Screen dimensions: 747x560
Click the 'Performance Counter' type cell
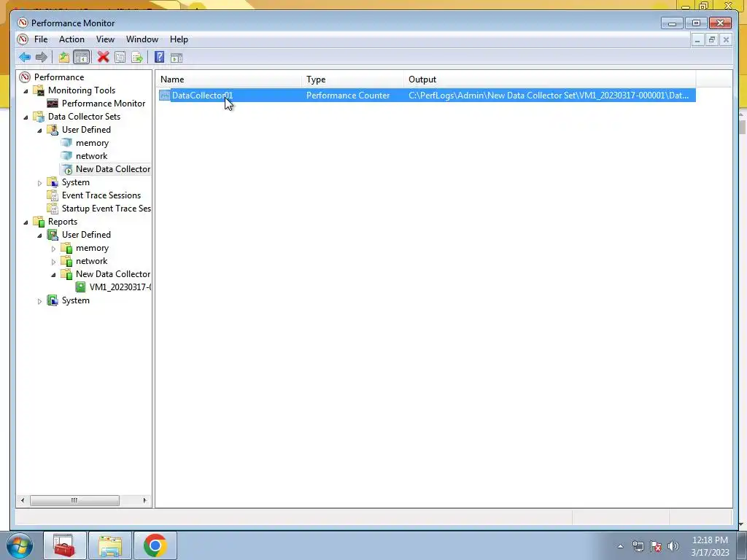[x=348, y=96]
